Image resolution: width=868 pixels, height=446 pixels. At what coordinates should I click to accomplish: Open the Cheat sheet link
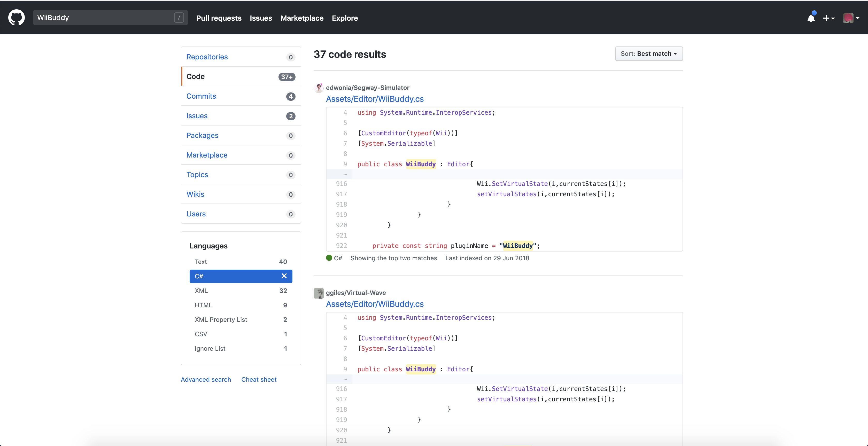259,379
